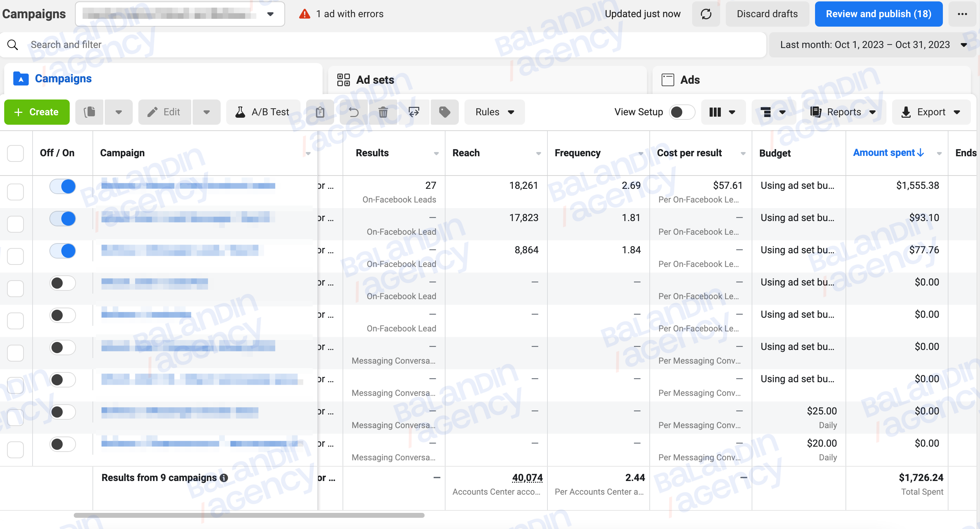This screenshot has height=529, width=980.
Task: Open the columns layout icon
Action: click(723, 112)
